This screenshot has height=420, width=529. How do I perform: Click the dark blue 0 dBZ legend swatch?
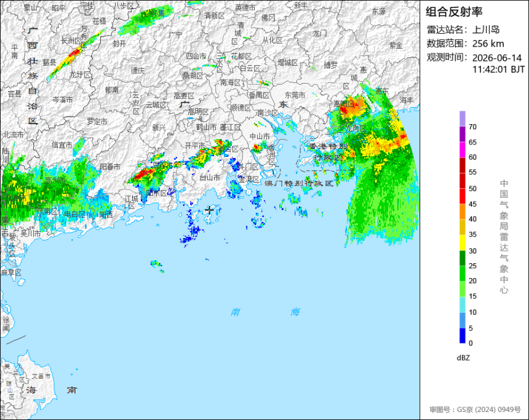(462, 336)
